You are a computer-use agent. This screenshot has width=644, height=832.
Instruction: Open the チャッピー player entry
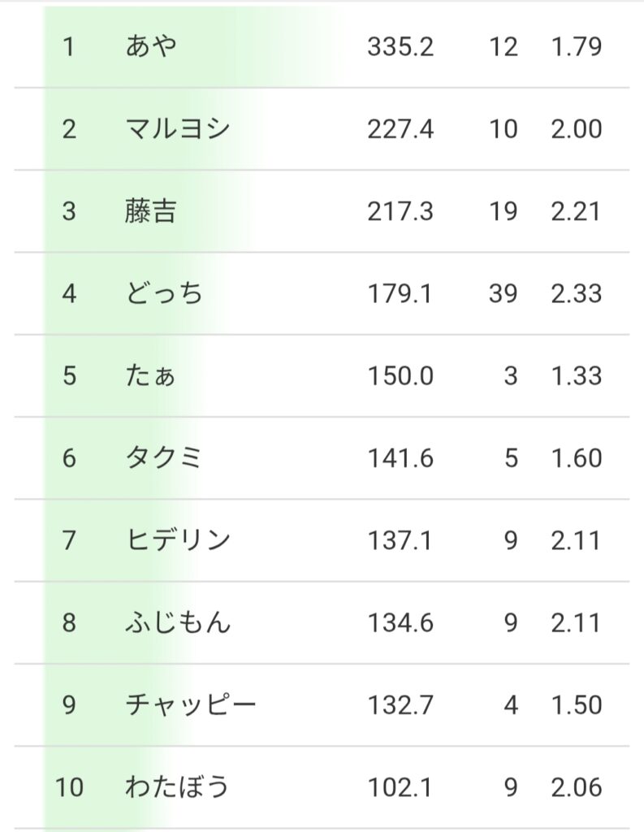coord(191,704)
